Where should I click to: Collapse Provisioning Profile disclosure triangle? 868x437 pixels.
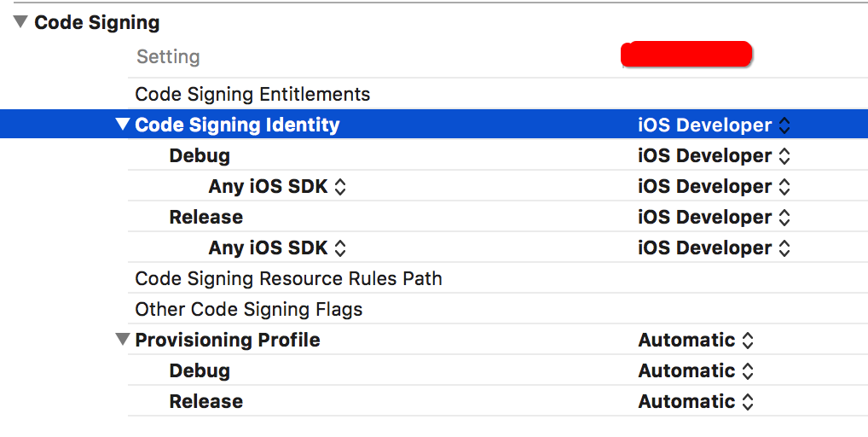123,340
